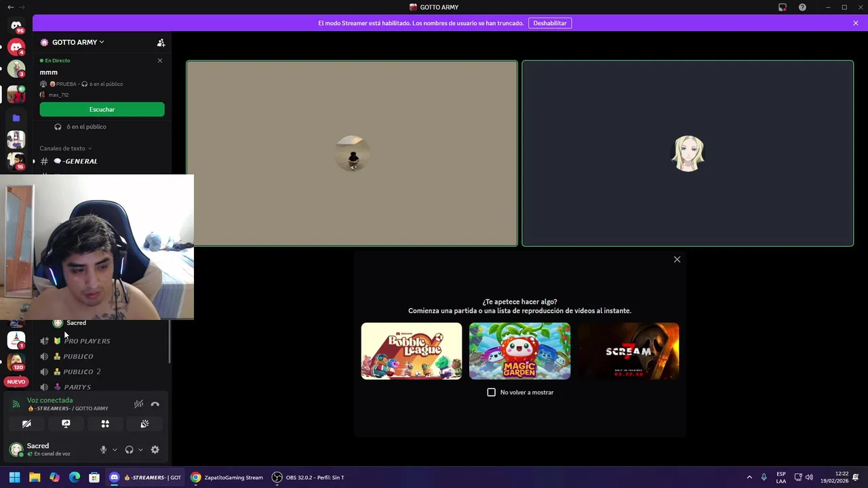Click Sacred in voice channel list

pos(76,323)
